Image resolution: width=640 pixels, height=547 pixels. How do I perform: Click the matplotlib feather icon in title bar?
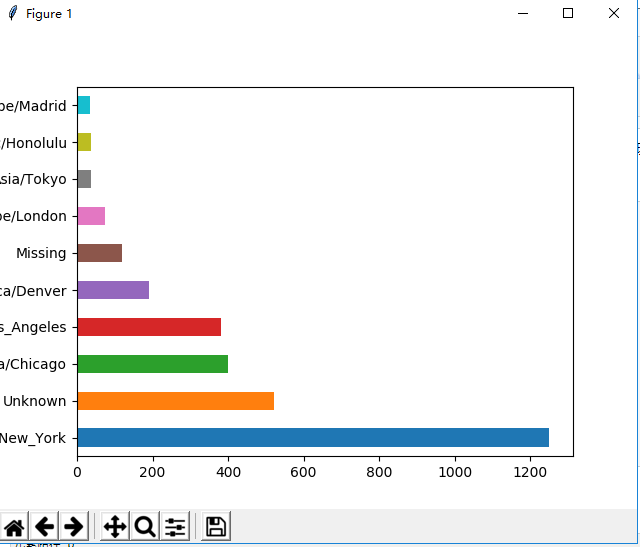(x=13, y=13)
